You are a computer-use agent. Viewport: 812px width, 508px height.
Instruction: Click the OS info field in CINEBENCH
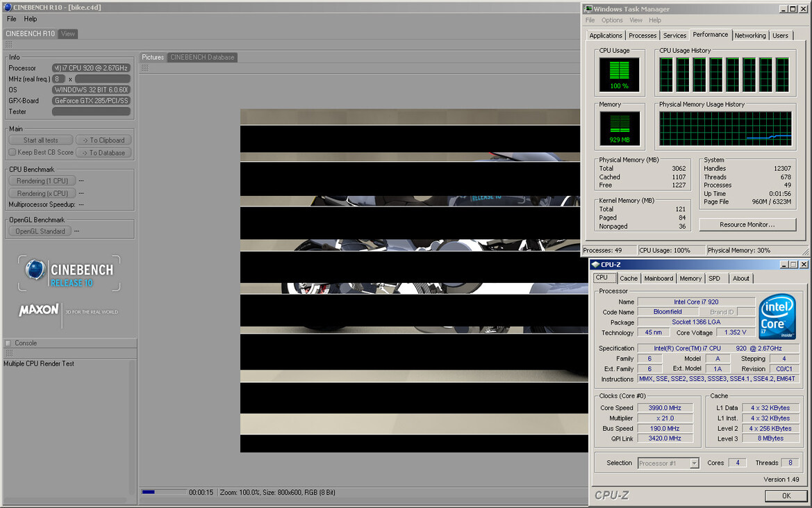tap(91, 90)
